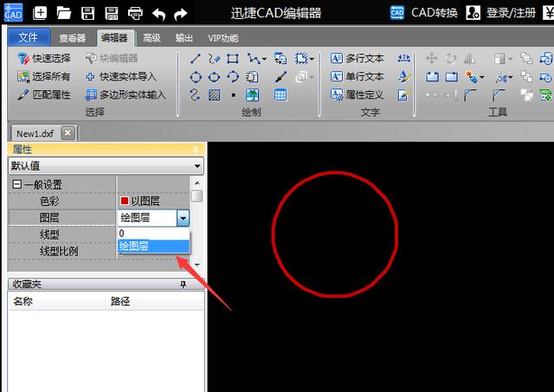Image resolution: width=554 pixels, height=392 pixels.
Task: Redo the last undone action
Action: point(181,14)
